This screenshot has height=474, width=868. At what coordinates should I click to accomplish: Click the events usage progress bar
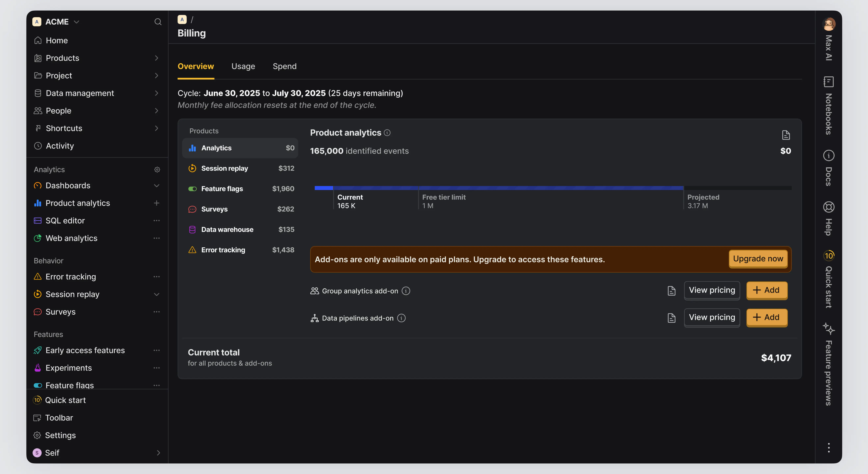pyautogui.click(x=553, y=188)
